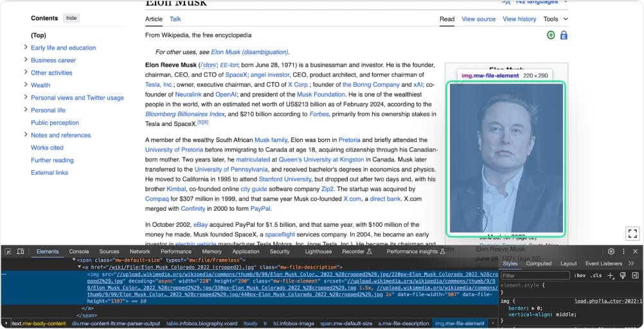Open the Tools dropdown menu

coord(555,19)
